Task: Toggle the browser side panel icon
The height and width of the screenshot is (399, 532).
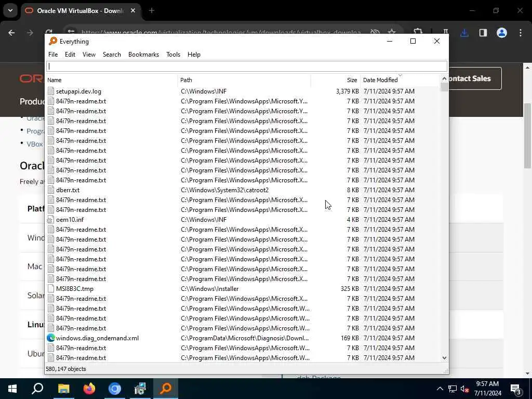Action: (x=483, y=33)
